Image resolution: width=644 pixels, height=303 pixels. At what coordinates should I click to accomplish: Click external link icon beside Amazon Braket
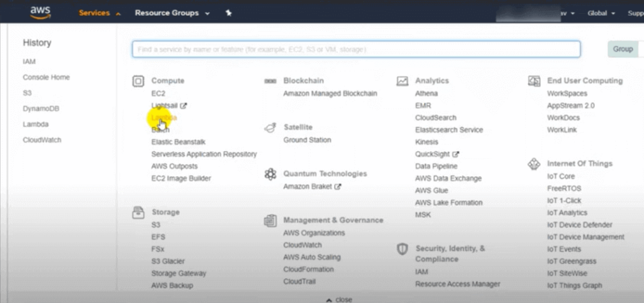point(338,186)
